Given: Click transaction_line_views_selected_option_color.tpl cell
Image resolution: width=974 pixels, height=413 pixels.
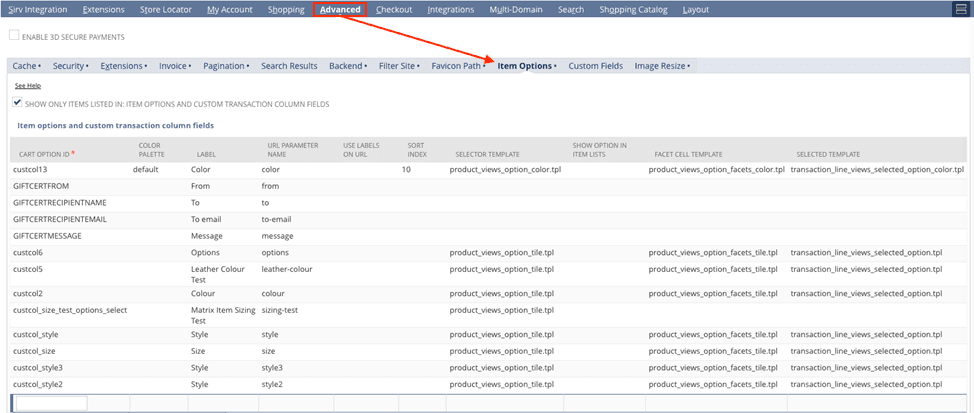Looking at the screenshot, I should point(877,170).
